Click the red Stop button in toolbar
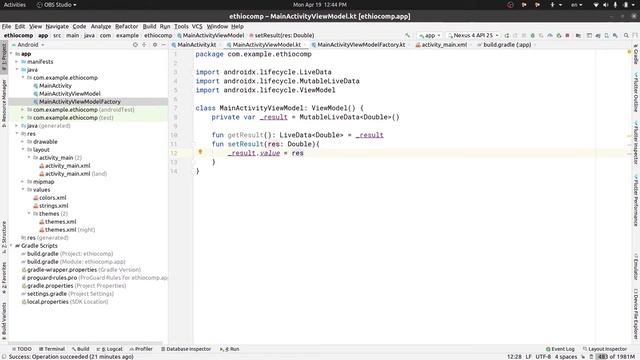 [x=567, y=36]
